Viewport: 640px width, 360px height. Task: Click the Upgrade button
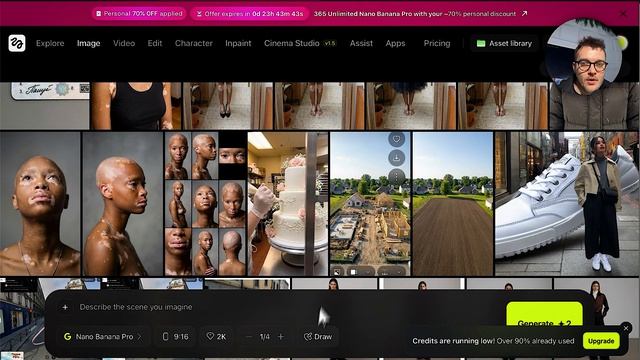tap(601, 341)
